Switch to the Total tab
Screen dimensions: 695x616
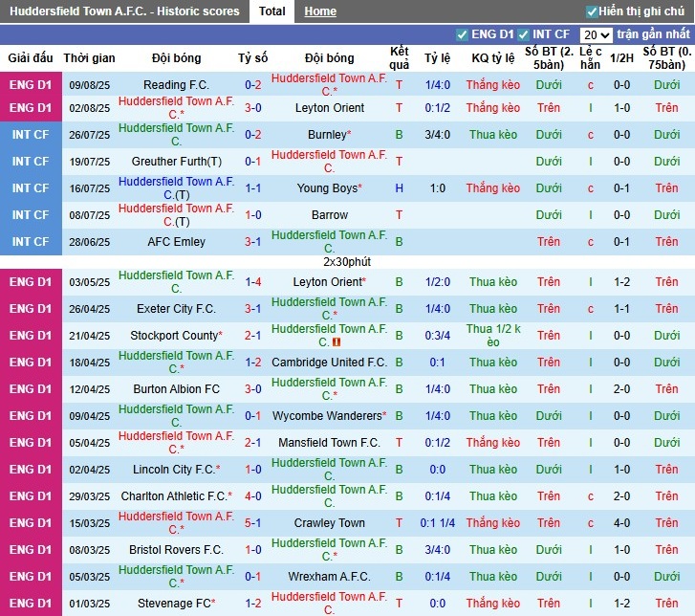[271, 11]
